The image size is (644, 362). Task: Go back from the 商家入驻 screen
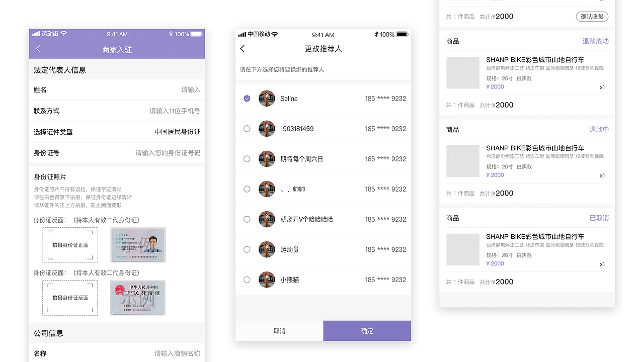tap(38, 49)
